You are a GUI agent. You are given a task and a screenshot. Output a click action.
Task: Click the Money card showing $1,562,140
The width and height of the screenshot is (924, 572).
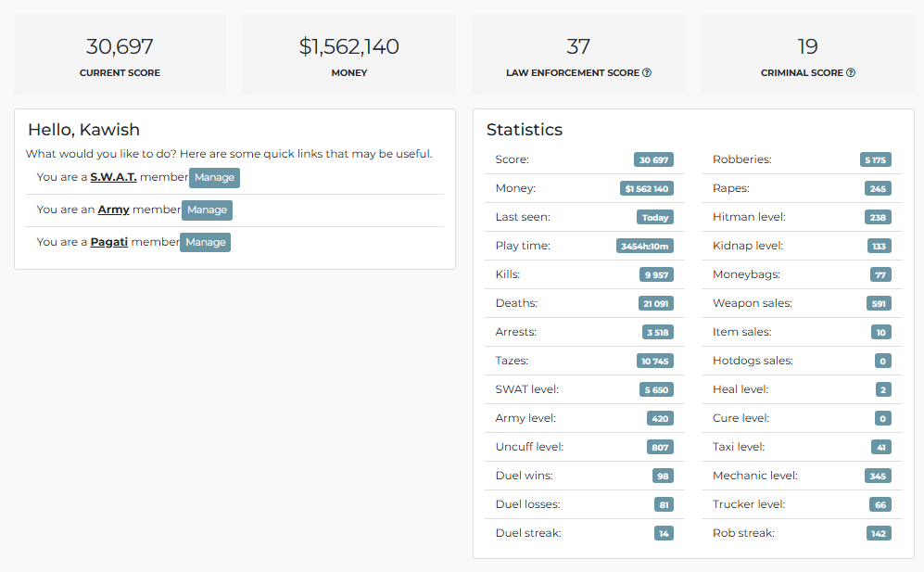tap(348, 55)
